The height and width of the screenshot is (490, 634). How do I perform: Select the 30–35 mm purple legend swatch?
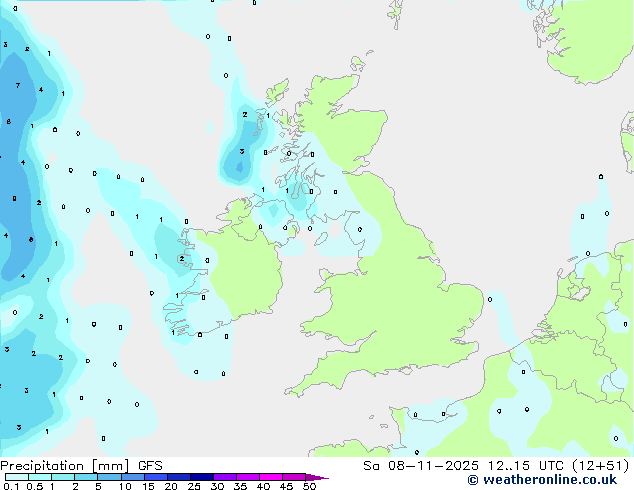click(224, 477)
